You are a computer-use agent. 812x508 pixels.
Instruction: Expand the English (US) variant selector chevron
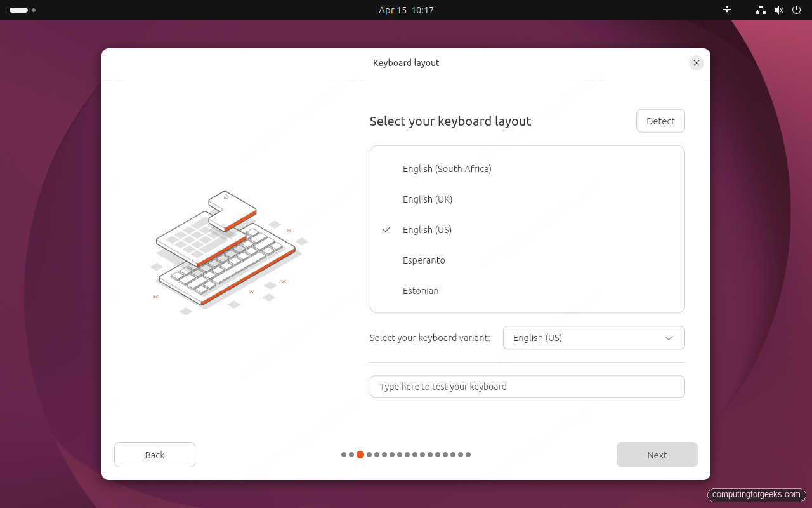(668, 338)
